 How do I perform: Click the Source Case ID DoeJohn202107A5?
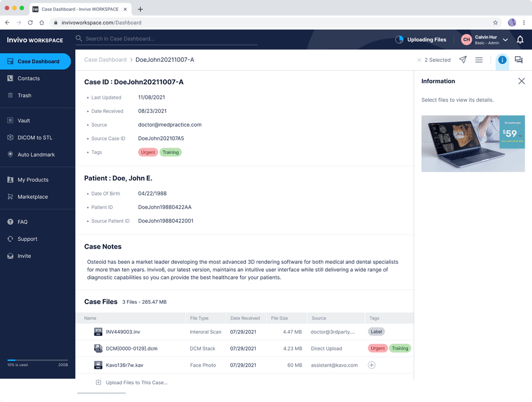161,138
